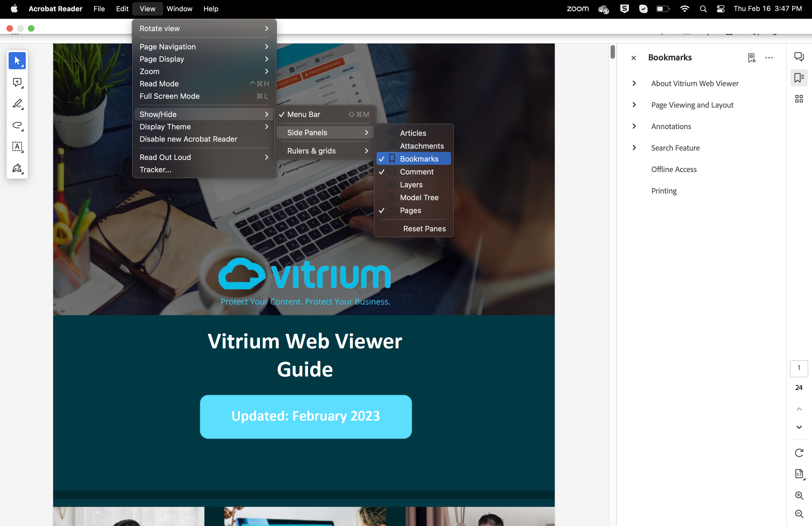
Task: Jump to the Printing bookmark
Action: pos(664,191)
